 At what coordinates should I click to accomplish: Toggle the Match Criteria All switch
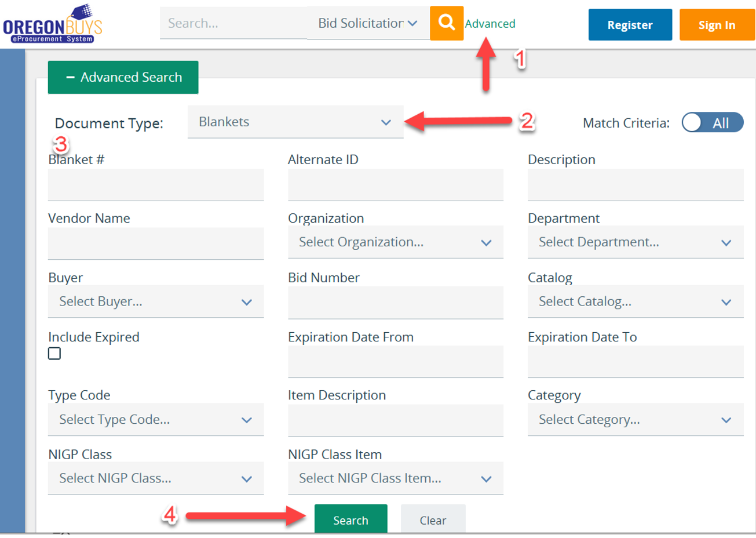(x=712, y=123)
